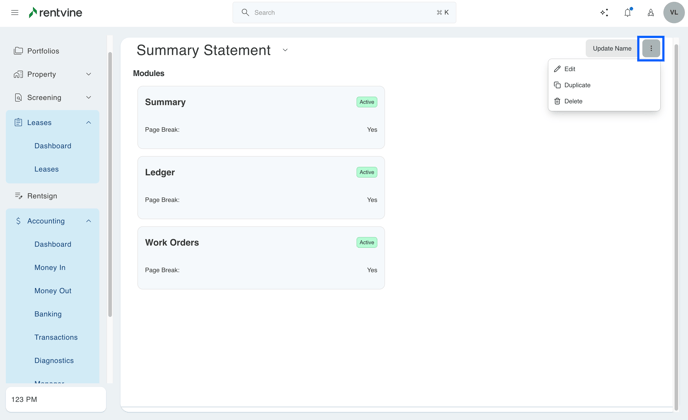The width and height of the screenshot is (688, 420).
Task: Click the user profile icon in header
Action: (x=651, y=13)
